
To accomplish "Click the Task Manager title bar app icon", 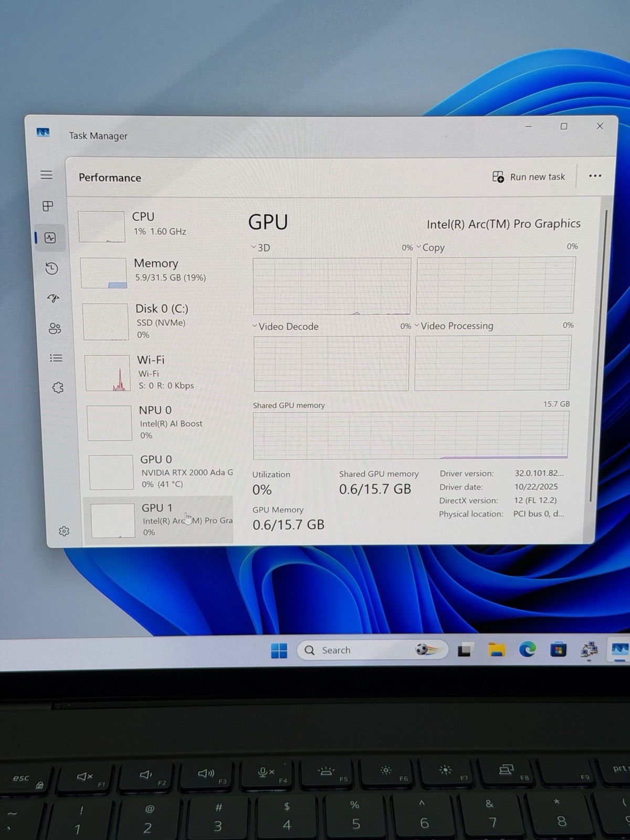I will point(43,132).
